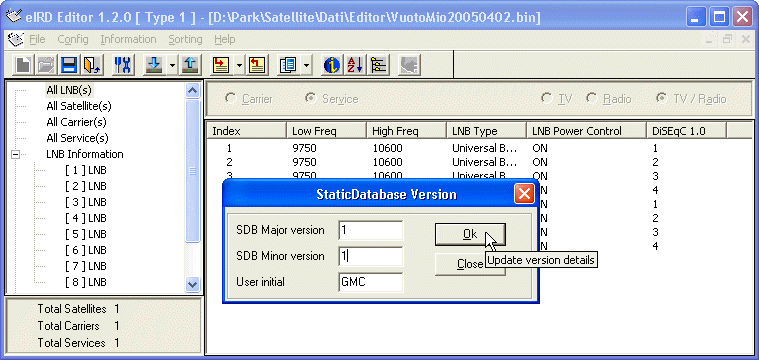Viewport: 759px width, 360px height.
Task: Click the export red arrow sheet icon
Action: (258, 65)
